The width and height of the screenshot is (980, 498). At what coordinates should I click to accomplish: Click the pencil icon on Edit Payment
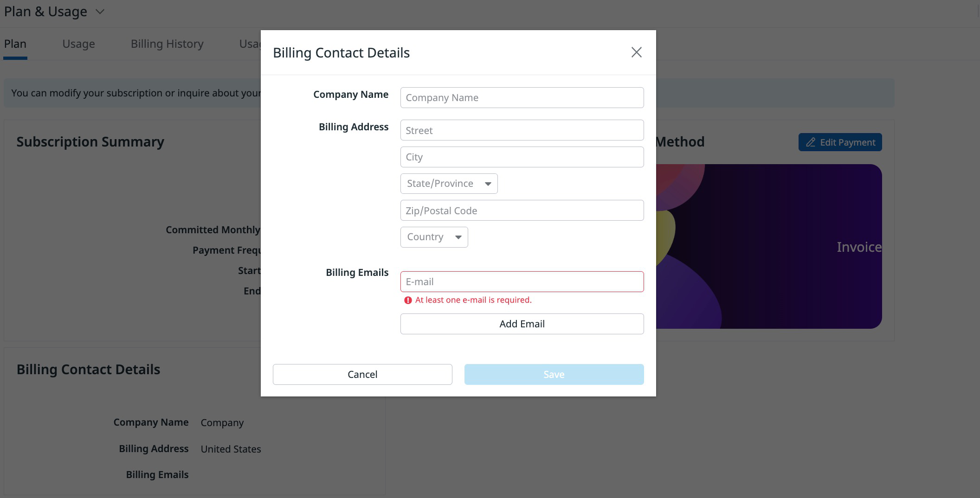[x=810, y=142]
